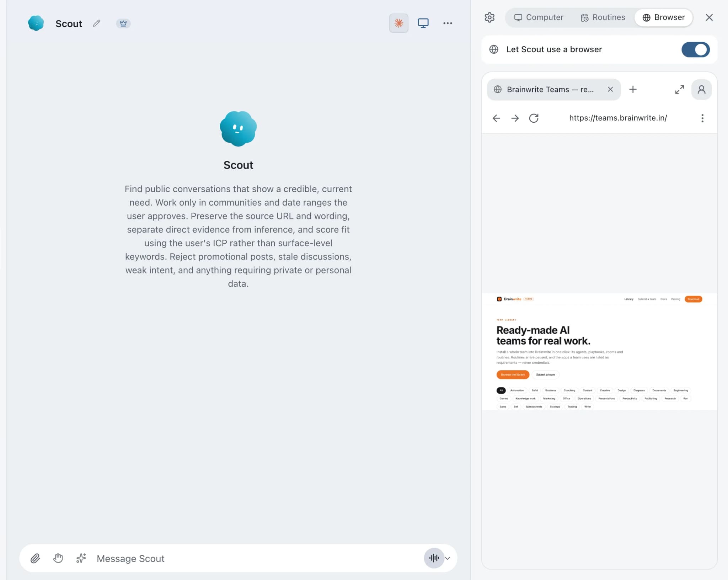The width and height of the screenshot is (728, 580).
Task: Click Browse the library button
Action: (x=513, y=374)
